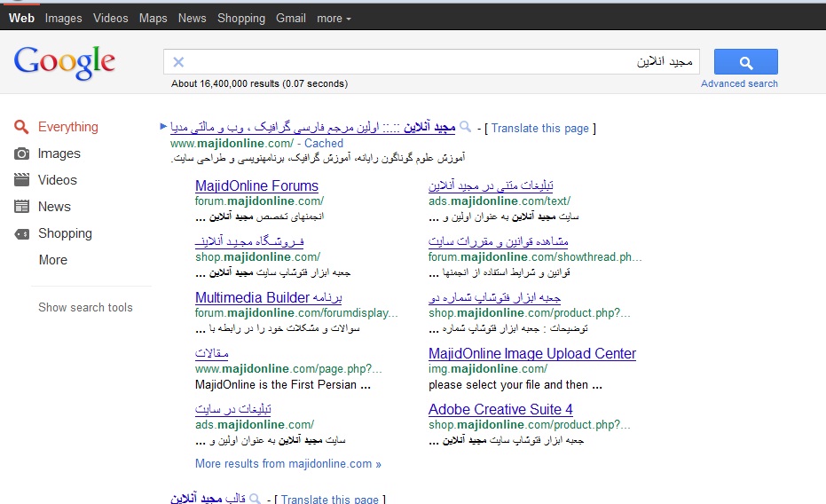Viewport: 826px width, 504px height.
Task: Open Shopping in top navigation bar
Action: coord(241,19)
